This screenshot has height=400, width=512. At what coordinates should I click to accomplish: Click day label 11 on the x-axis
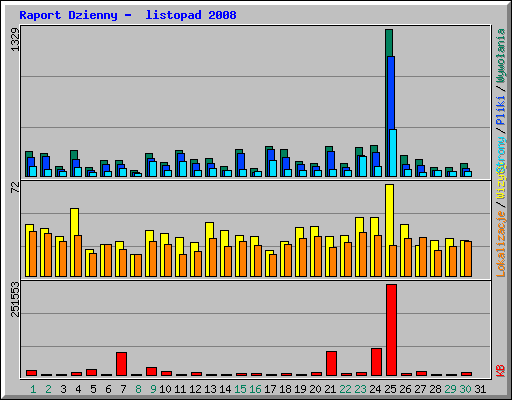point(180,389)
